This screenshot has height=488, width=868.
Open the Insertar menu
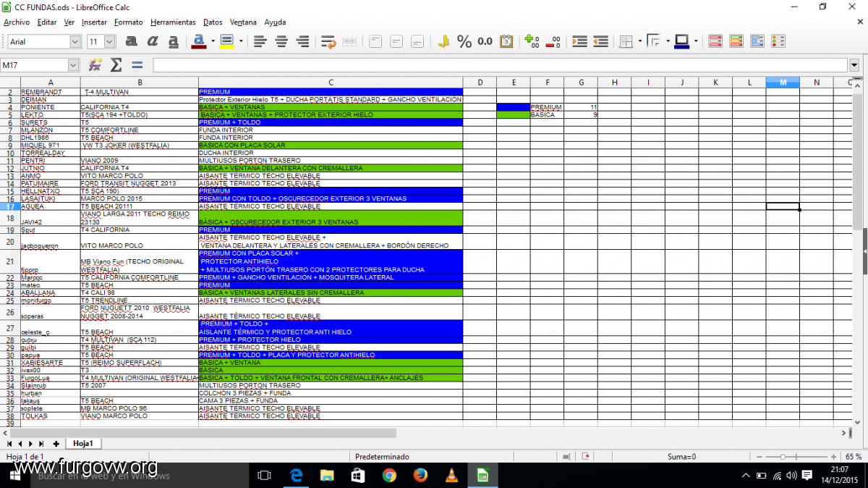[94, 22]
